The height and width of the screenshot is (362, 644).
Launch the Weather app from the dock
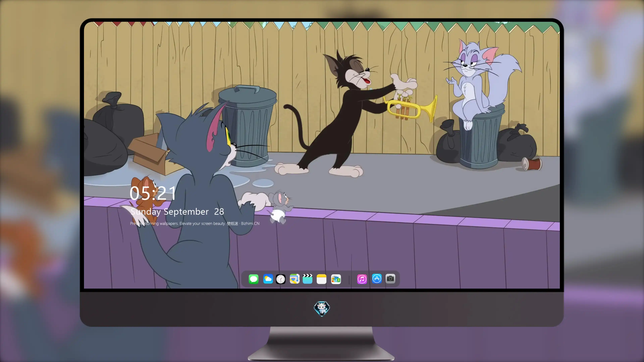[x=268, y=279]
